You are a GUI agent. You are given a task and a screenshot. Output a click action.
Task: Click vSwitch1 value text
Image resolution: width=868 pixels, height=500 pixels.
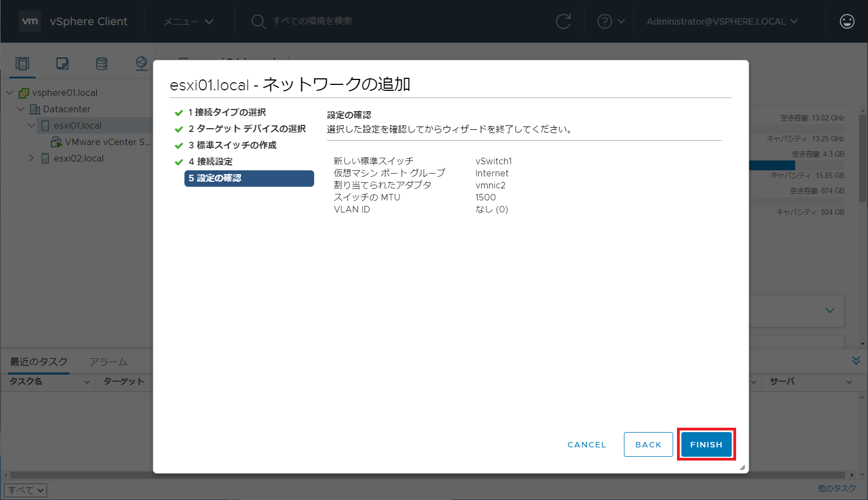coord(493,161)
